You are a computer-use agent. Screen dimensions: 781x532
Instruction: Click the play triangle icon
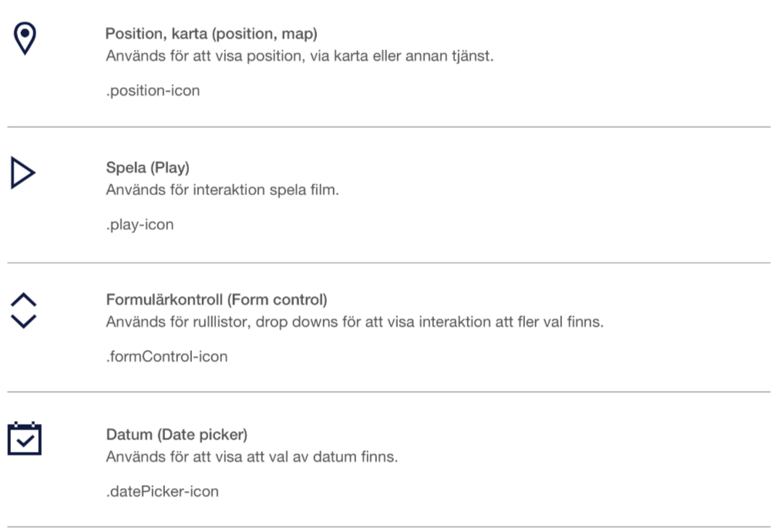pos(23,173)
